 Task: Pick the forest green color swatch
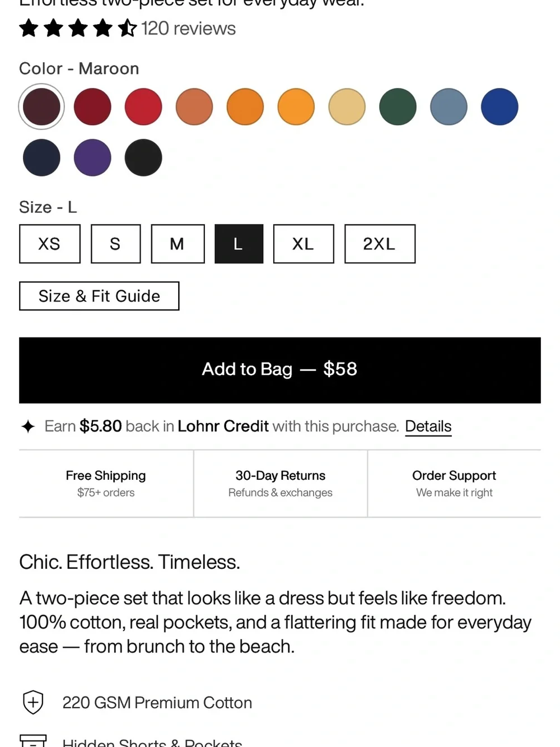coord(398,106)
